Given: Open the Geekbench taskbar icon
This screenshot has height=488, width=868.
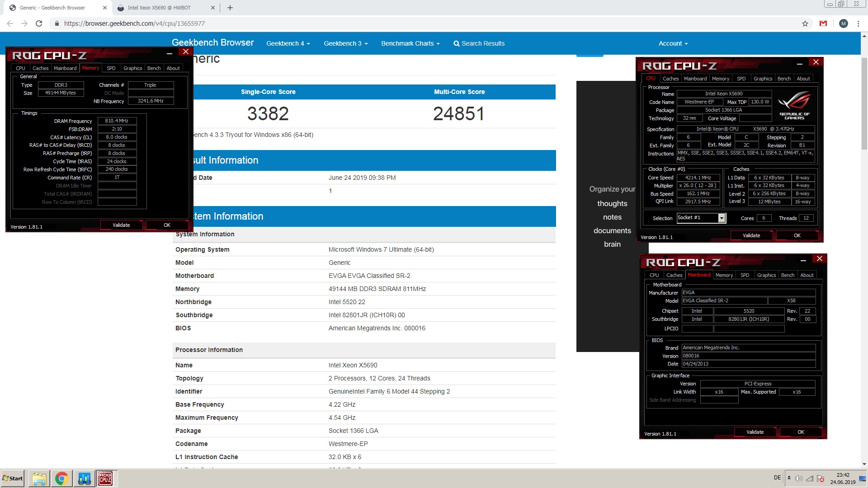Looking at the screenshot, I should coord(84,479).
